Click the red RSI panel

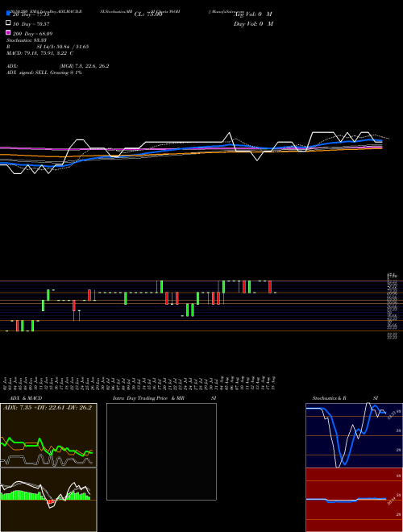click(354, 500)
